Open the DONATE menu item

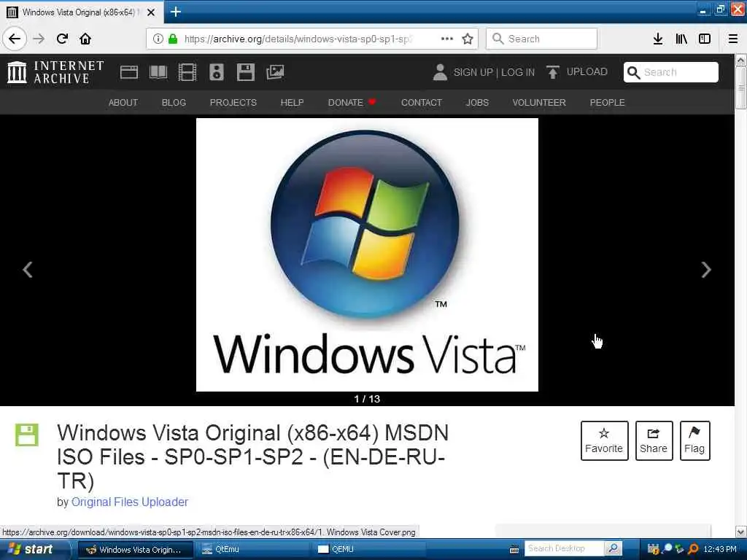pyautogui.click(x=352, y=102)
